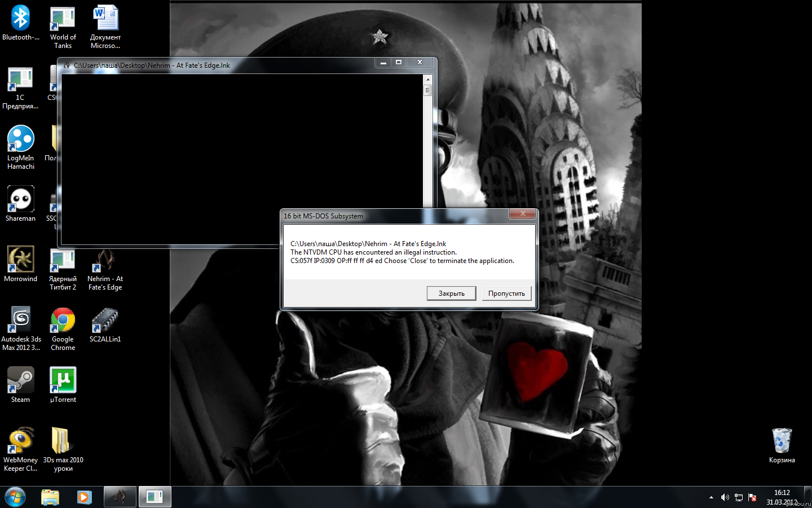Select the Autodesk 3ds Max 2012 shortcut
This screenshot has height=508, width=812.
click(x=21, y=329)
